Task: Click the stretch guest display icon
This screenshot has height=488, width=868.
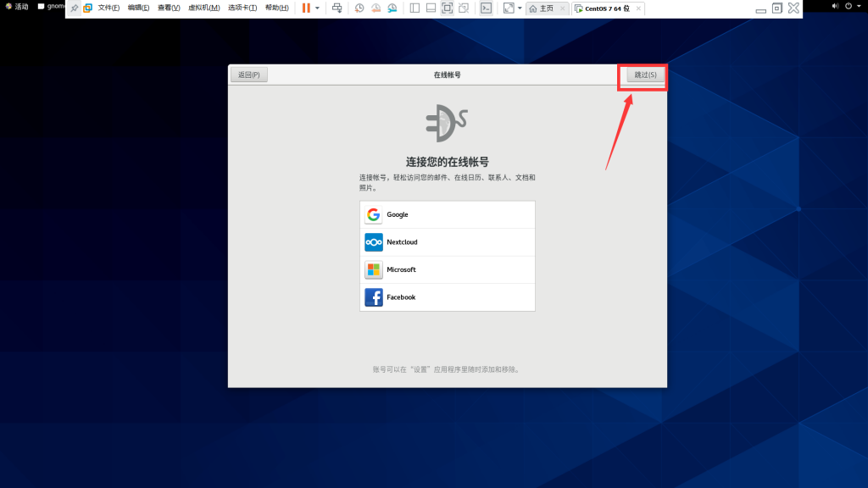Action: [509, 8]
